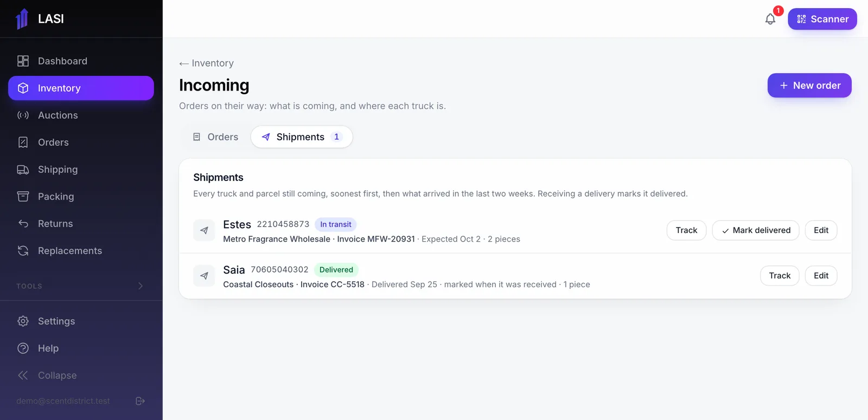Switch to the Orders tab

coord(215,137)
